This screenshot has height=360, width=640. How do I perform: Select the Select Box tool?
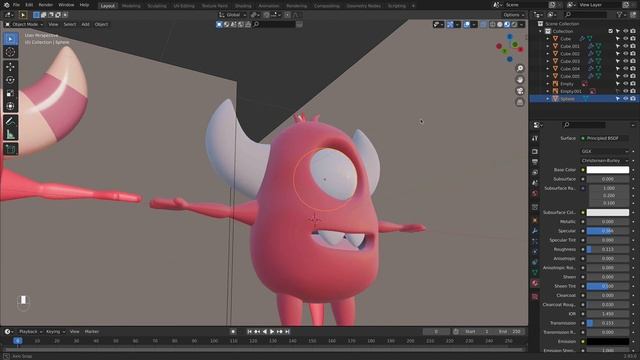(x=11, y=39)
